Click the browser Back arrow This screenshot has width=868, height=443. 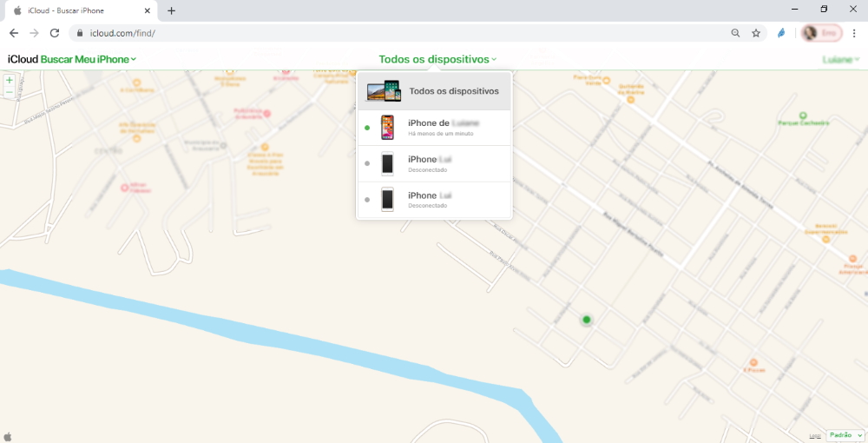[x=14, y=33]
